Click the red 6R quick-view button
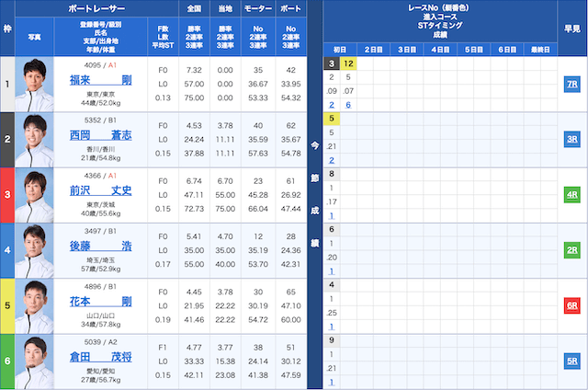 [571, 304]
